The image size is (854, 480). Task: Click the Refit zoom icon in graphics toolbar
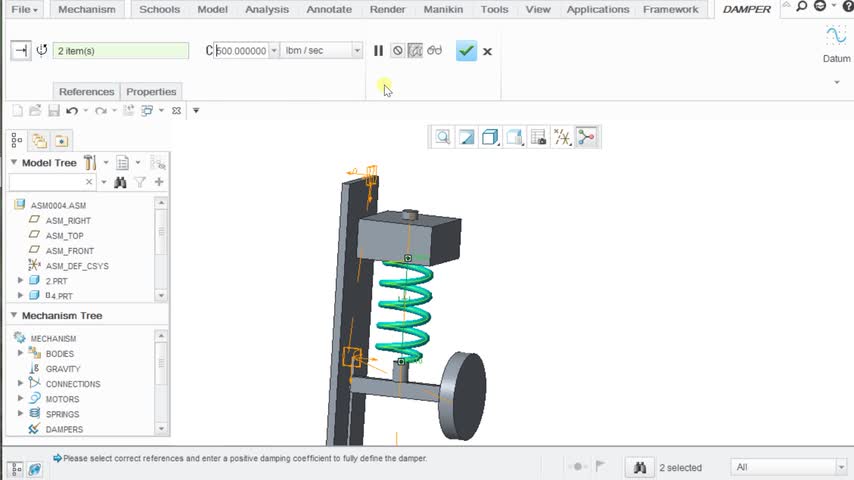pyautogui.click(x=443, y=137)
